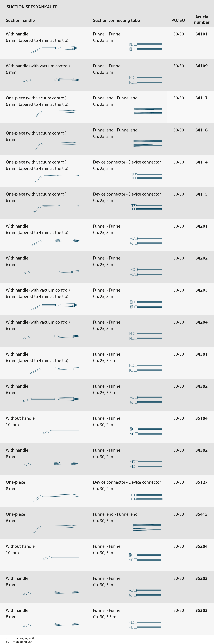
Task: Select the one-piece handle image for 34117
Action: point(57,114)
